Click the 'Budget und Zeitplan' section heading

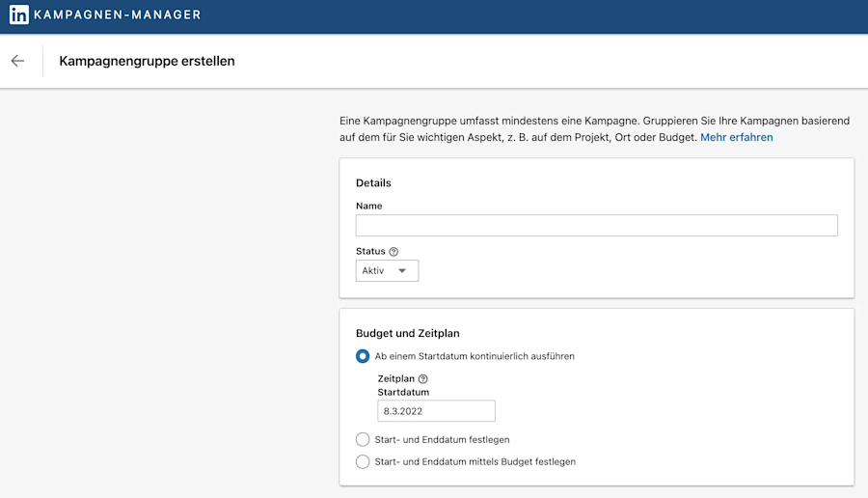pos(407,334)
